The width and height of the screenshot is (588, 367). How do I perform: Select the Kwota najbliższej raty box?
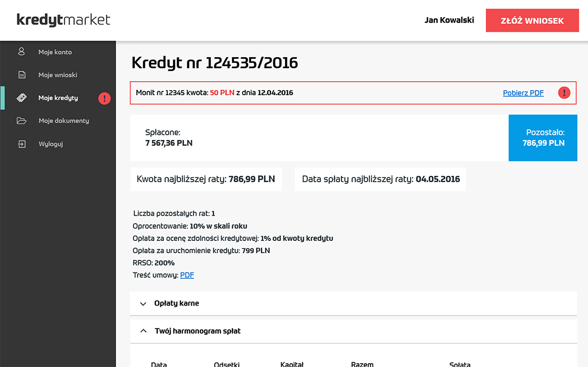pyautogui.click(x=206, y=179)
